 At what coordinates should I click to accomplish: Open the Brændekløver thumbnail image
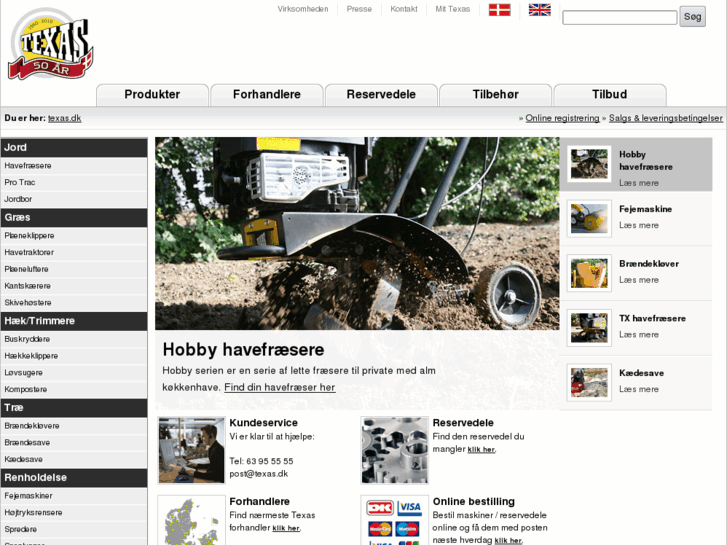589,273
